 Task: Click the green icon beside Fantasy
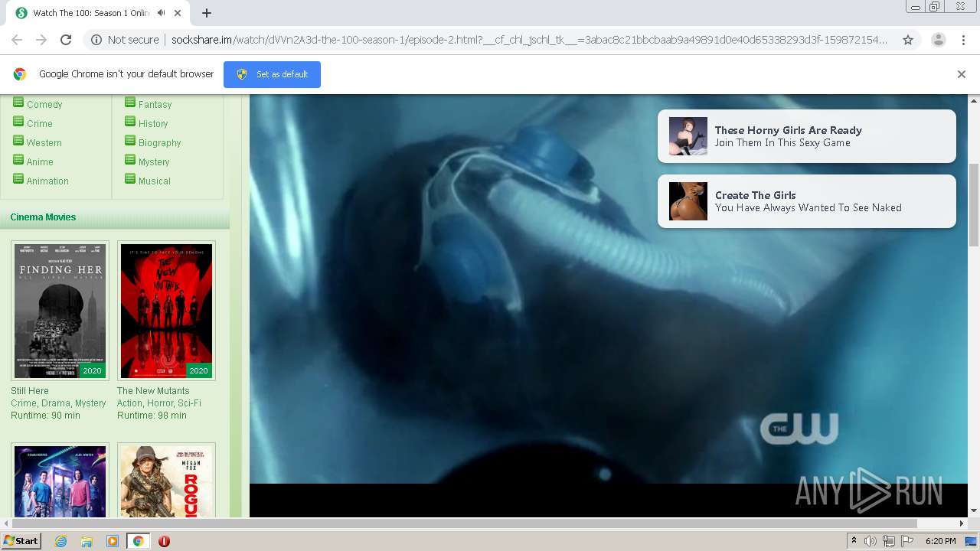pyautogui.click(x=130, y=103)
